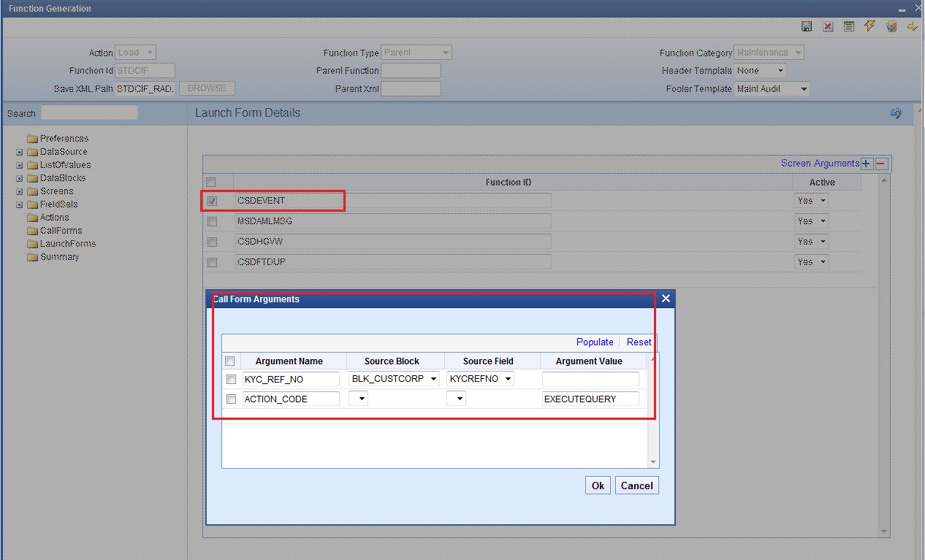Open the Active dropdown for MSDAMLMSG
Image resolution: width=925 pixels, height=560 pixels.
812,221
